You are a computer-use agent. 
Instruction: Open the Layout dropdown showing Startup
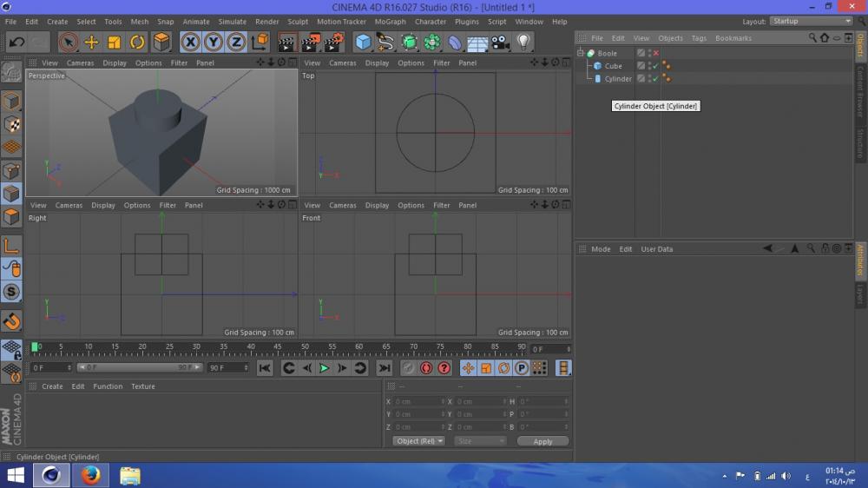click(x=811, y=21)
